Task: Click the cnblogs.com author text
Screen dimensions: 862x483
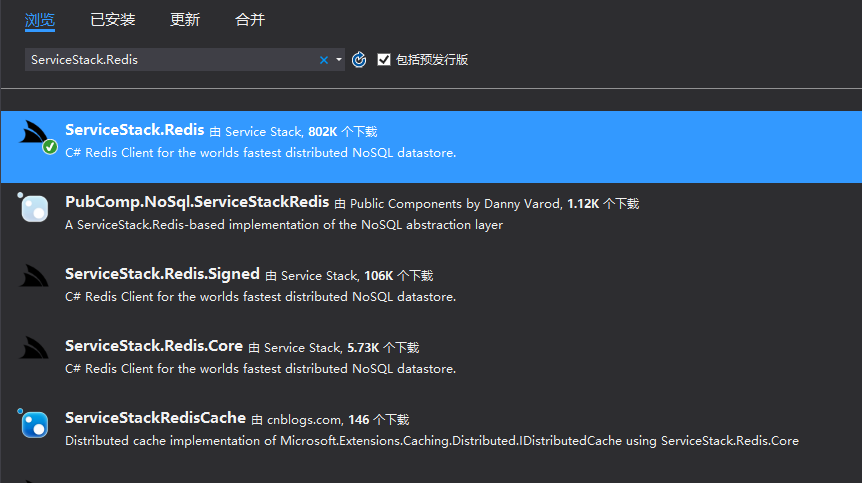Action: 305,420
